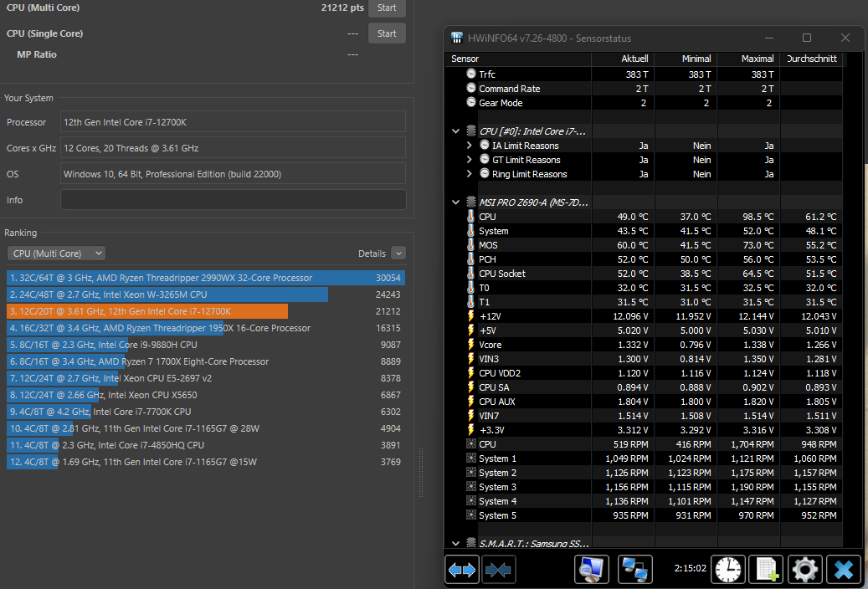Expand GT Limit Reasons
The width and height of the screenshot is (868, 589).
(x=470, y=160)
